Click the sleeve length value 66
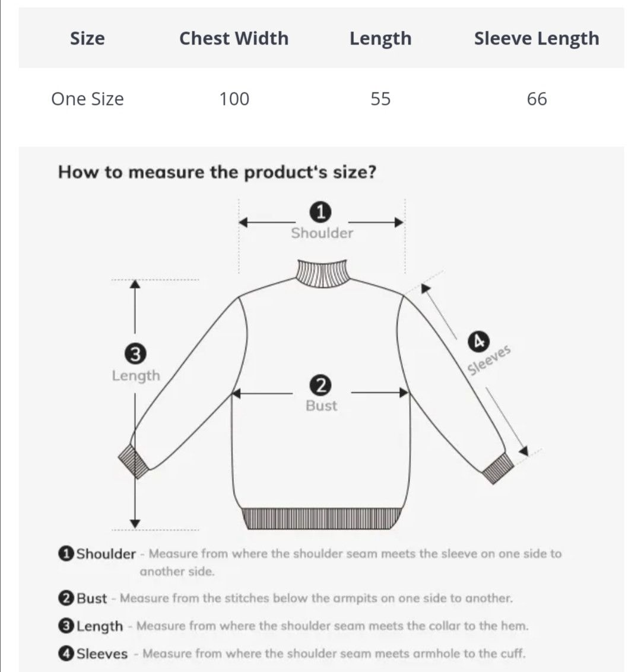Image resolution: width=641 pixels, height=672 pixels. coord(537,99)
